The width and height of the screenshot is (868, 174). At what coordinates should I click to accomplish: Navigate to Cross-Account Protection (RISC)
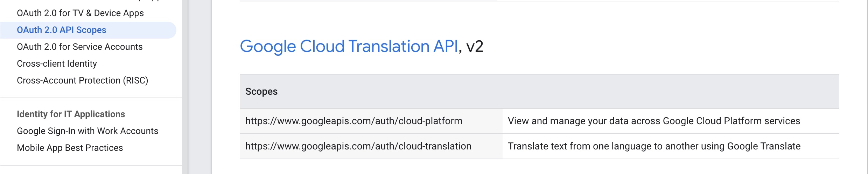83,80
